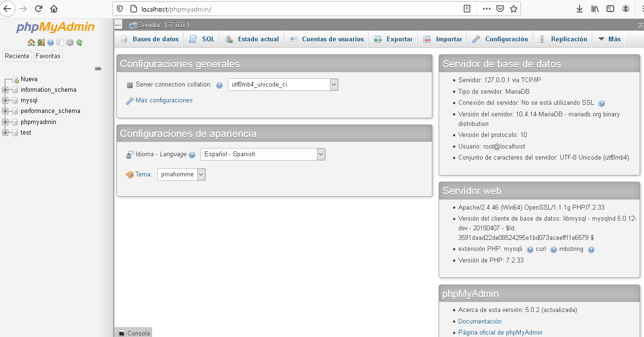Image resolution: width=644 pixels, height=337 pixels.
Task: Click the blue question mark help icon
Action: tap(51, 42)
